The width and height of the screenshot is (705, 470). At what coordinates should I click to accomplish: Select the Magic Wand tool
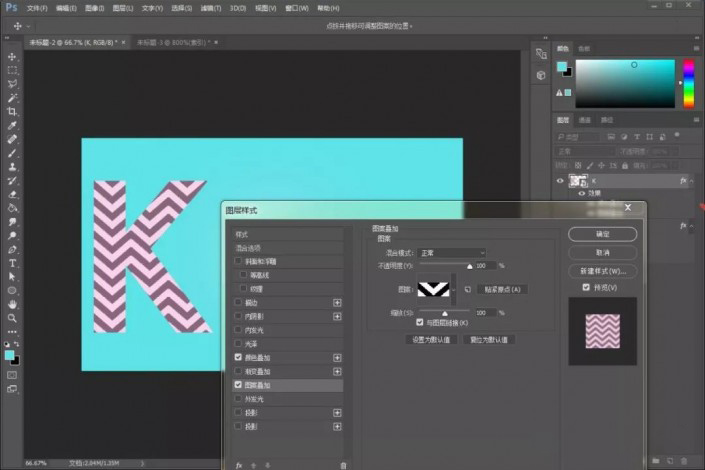[12, 98]
